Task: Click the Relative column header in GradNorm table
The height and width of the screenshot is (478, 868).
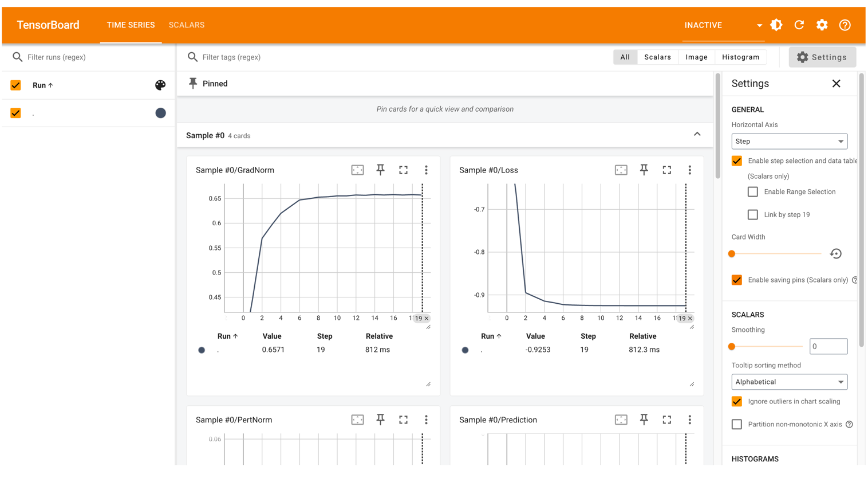Action: coord(379,336)
